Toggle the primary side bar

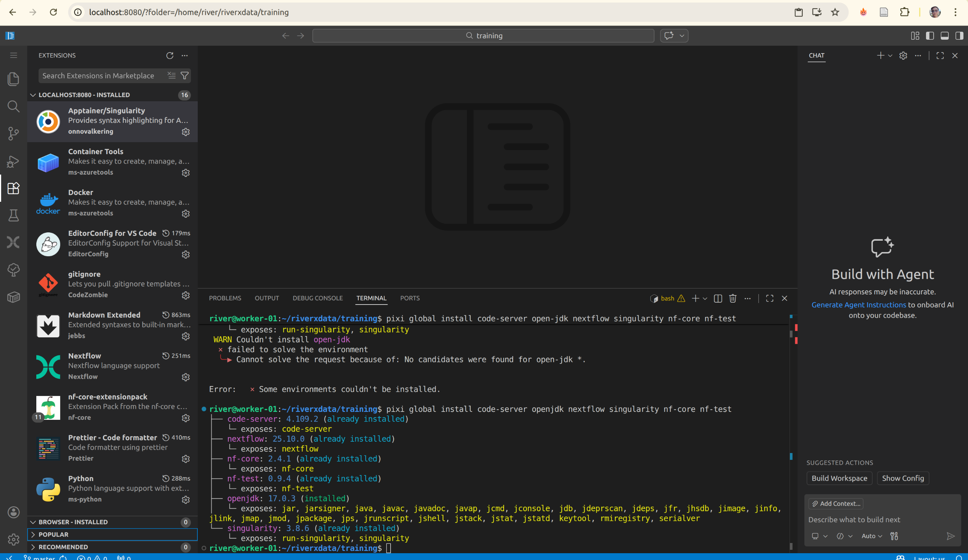[x=929, y=36]
